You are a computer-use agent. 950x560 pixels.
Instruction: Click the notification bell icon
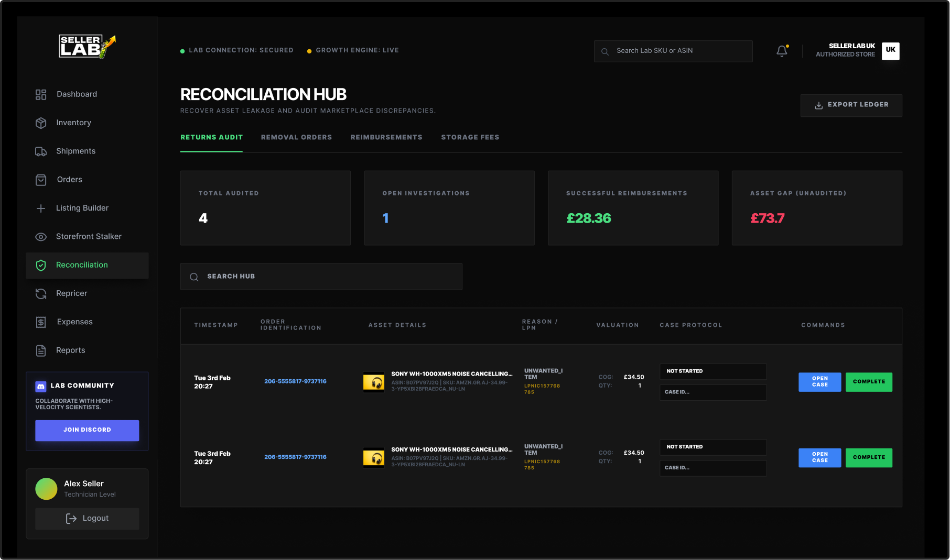pyautogui.click(x=782, y=51)
